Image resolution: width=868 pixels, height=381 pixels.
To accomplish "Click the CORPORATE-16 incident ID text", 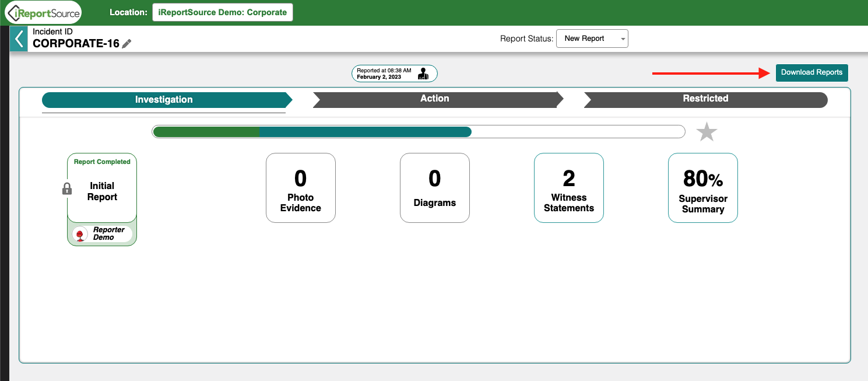I will (x=76, y=43).
